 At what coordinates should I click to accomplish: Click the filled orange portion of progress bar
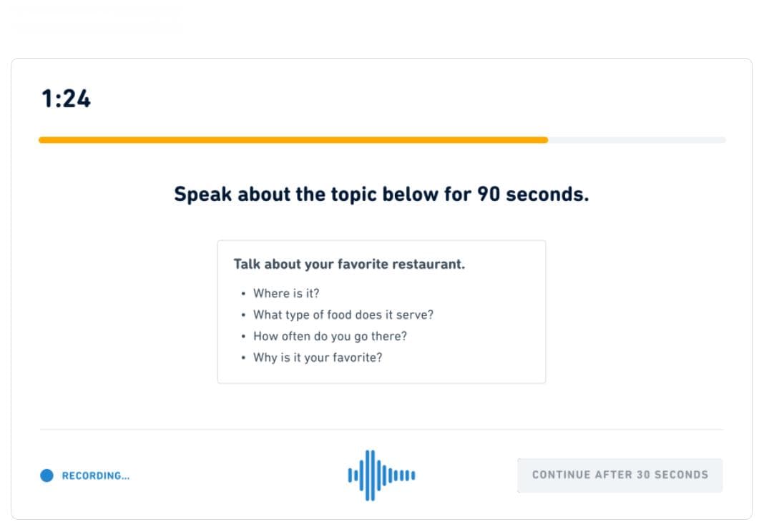[x=293, y=140]
